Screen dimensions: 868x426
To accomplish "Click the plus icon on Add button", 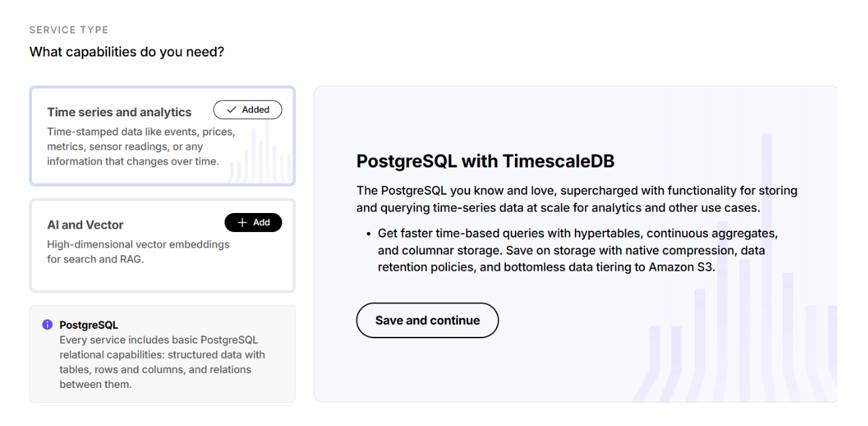I will point(242,223).
